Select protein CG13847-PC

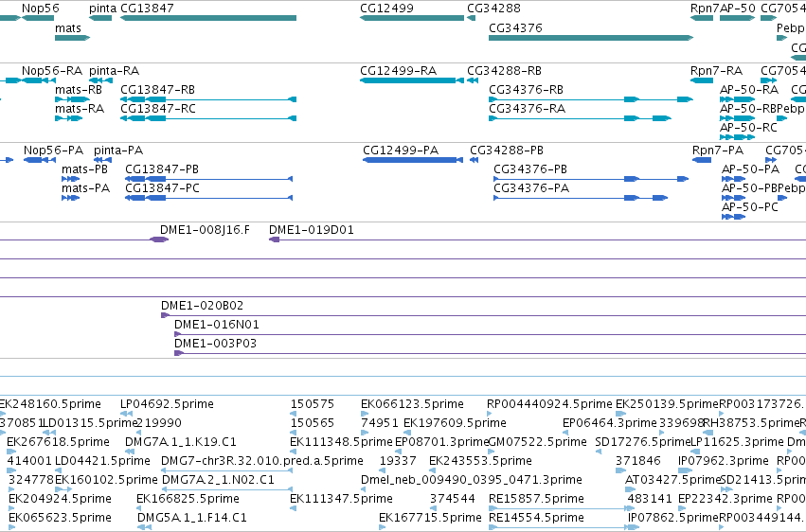(x=209, y=198)
